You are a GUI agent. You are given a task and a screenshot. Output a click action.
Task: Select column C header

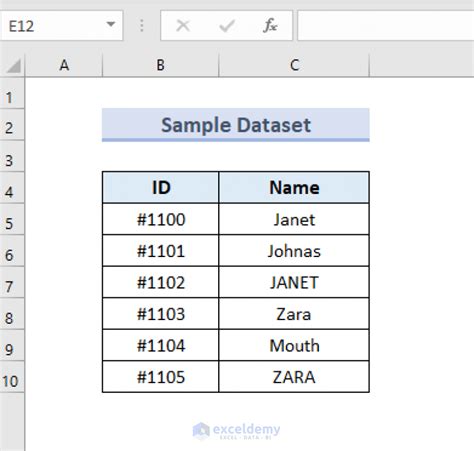click(x=294, y=65)
